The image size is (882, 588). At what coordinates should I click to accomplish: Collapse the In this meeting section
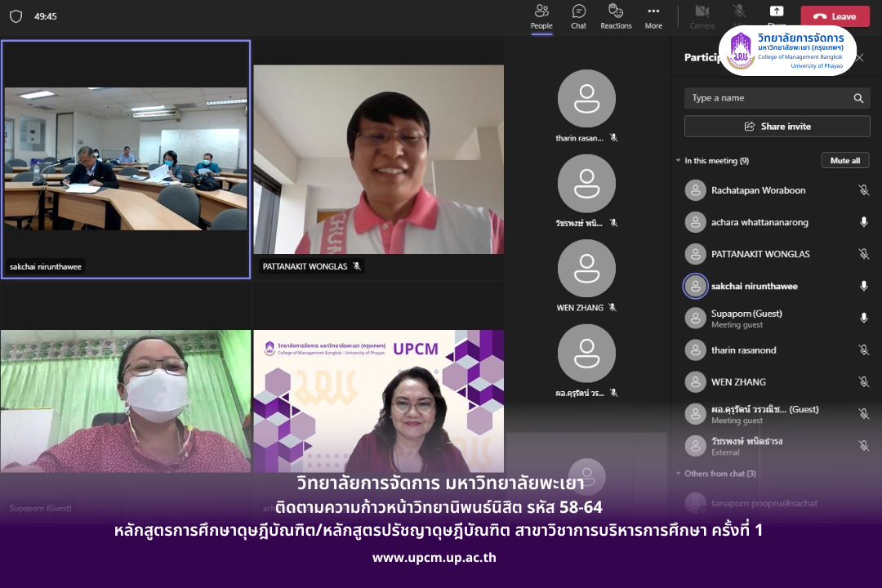(x=679, y=160)
